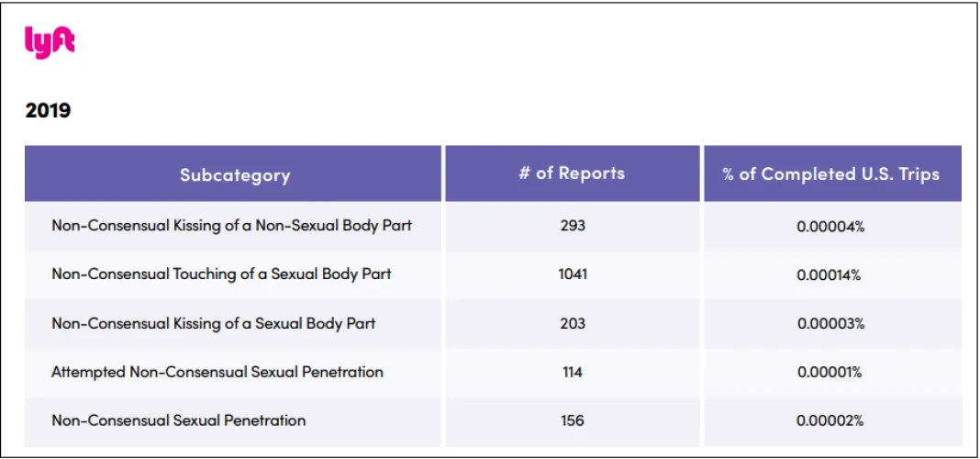Select the Subcategory column header
The height and width of the screenshot is (459, 980).
(x=234, y=174)
